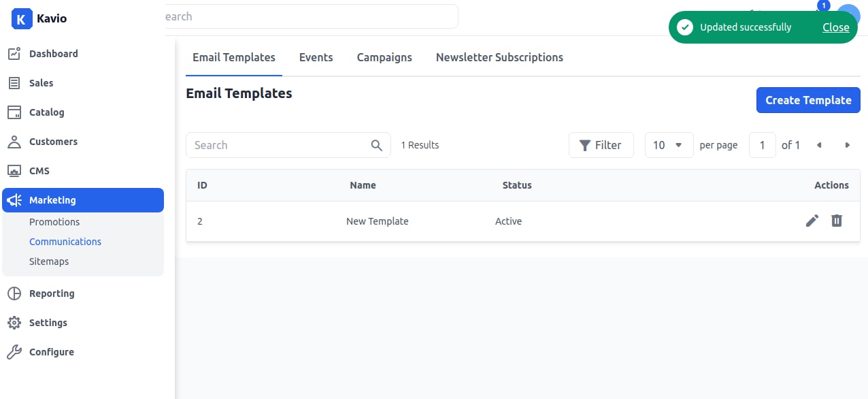This screenshot has width=868, height=399.
Task: Click the page number input field
Action: 763,145
